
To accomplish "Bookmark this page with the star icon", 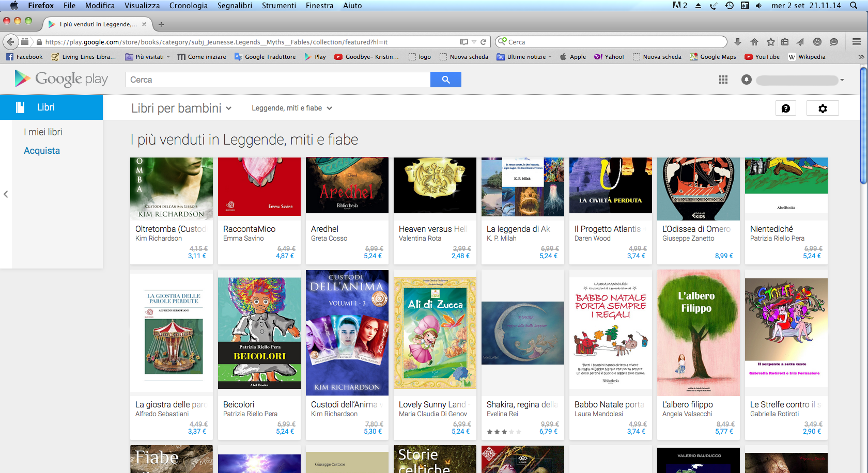I will 771,42.
